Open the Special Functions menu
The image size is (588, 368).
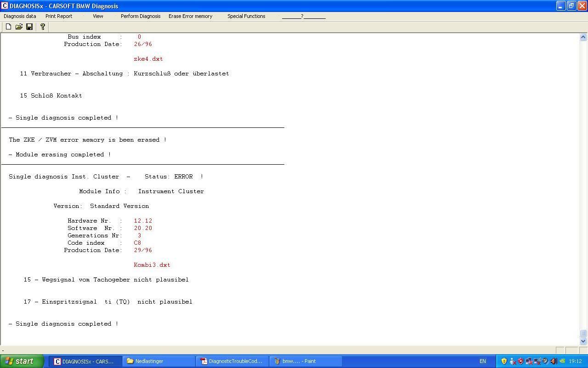(x=246, y=16)
